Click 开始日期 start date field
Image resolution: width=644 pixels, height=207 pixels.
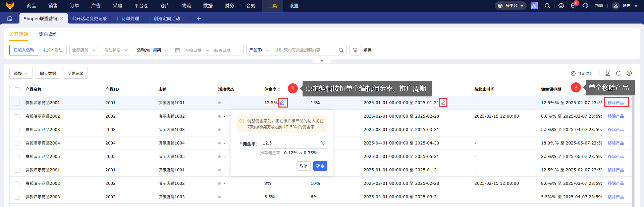pyautogui.click(x=193, y=50)
